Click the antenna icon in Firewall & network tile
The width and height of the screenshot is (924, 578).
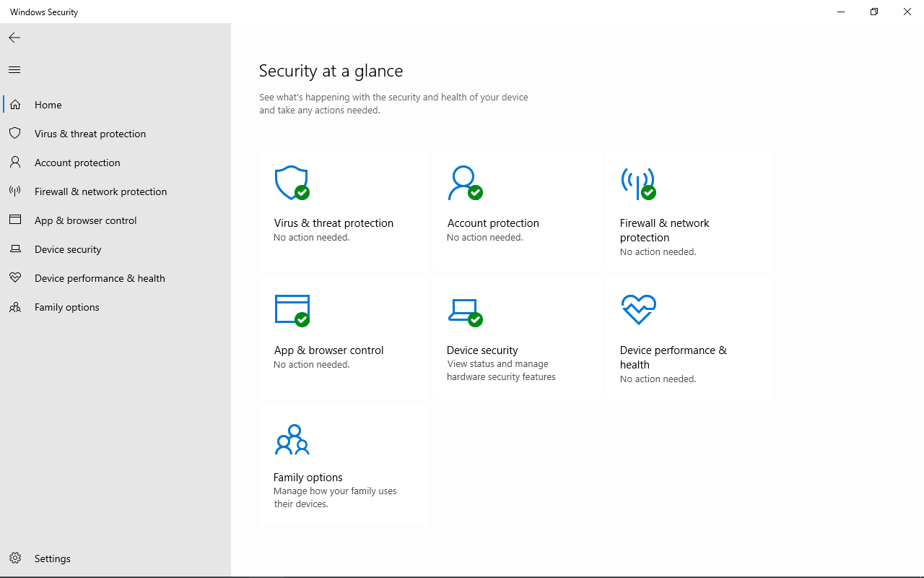(x=637, y=183)
